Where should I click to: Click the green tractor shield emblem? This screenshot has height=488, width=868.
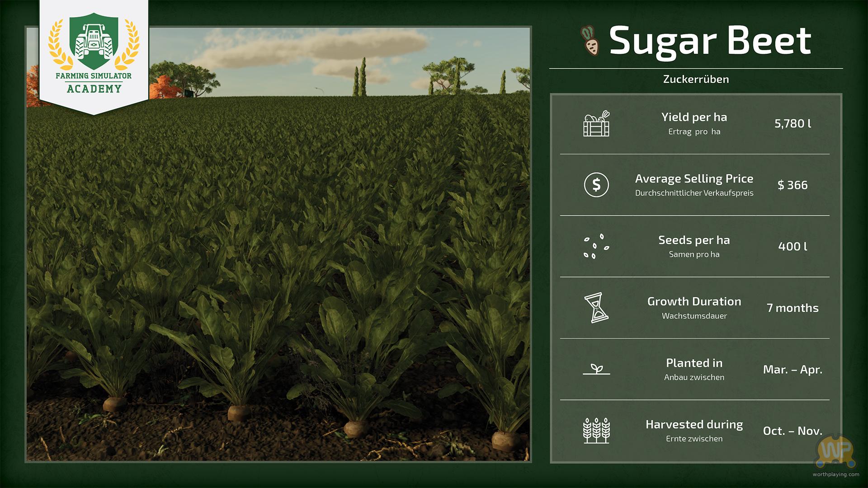pyautogui.click(x=94, y=42)
